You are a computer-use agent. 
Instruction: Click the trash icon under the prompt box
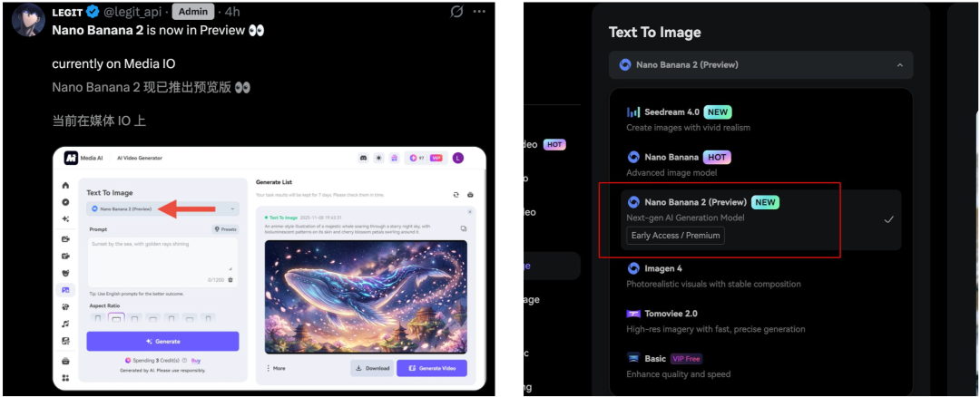tap(230, 280)
